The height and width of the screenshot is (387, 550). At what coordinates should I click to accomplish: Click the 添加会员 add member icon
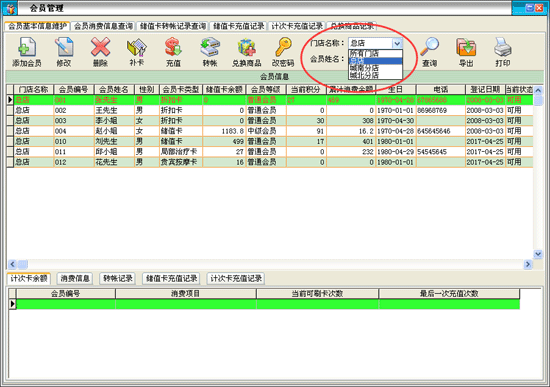tap(27, 47)
